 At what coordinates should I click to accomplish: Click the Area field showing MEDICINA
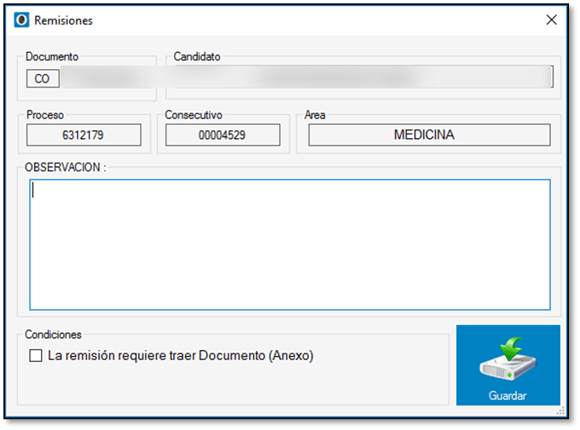(x=429, y=135)
